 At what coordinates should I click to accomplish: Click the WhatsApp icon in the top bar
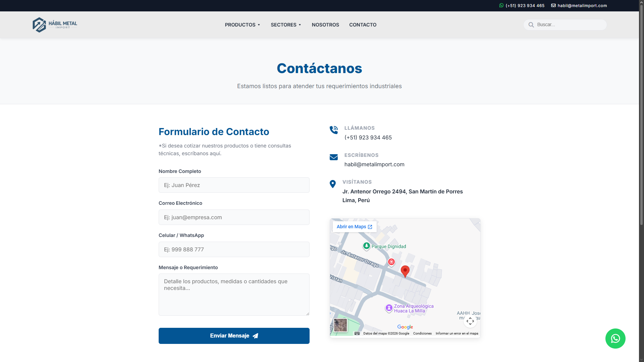(x=501, y=5)
